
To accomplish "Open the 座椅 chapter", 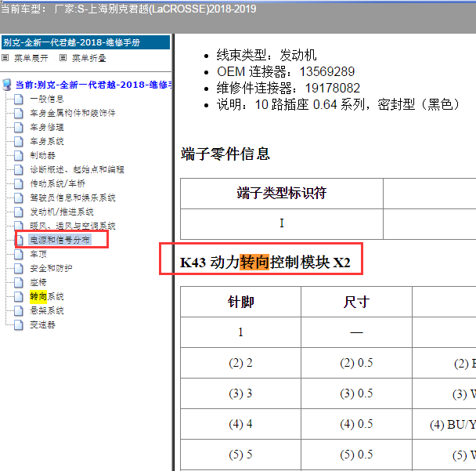I will tap(38, 282).
